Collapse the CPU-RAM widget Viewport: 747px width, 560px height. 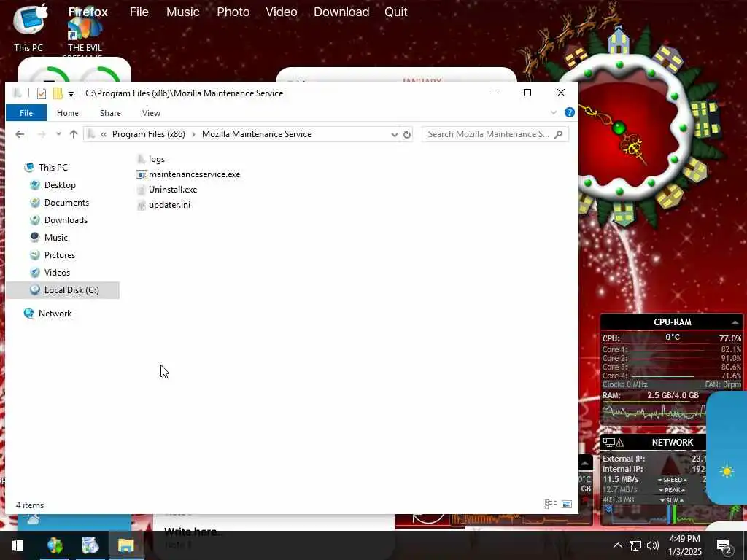pos(735,323)
